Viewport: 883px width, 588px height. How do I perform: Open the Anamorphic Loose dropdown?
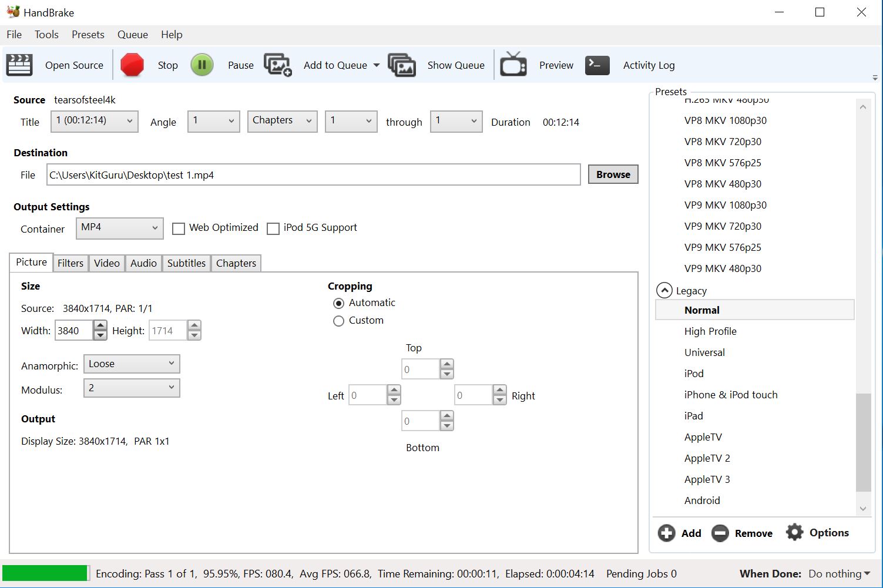click(132, 364)
